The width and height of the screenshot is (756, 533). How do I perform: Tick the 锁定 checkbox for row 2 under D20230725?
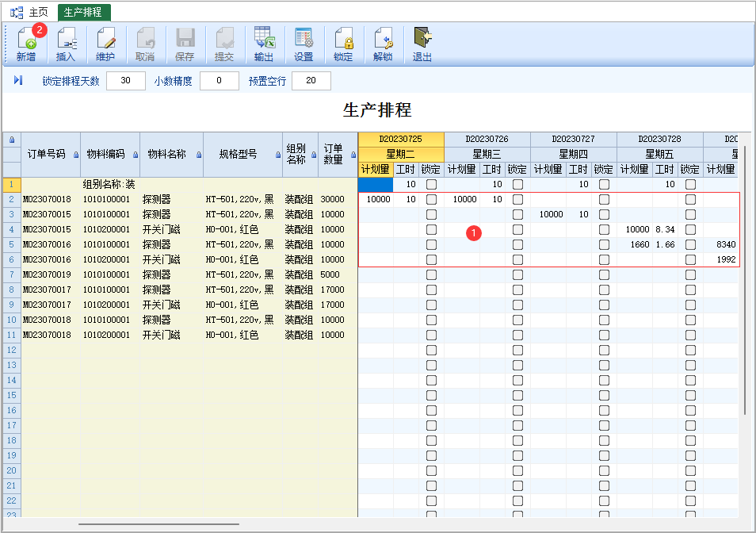coord(431,200)
